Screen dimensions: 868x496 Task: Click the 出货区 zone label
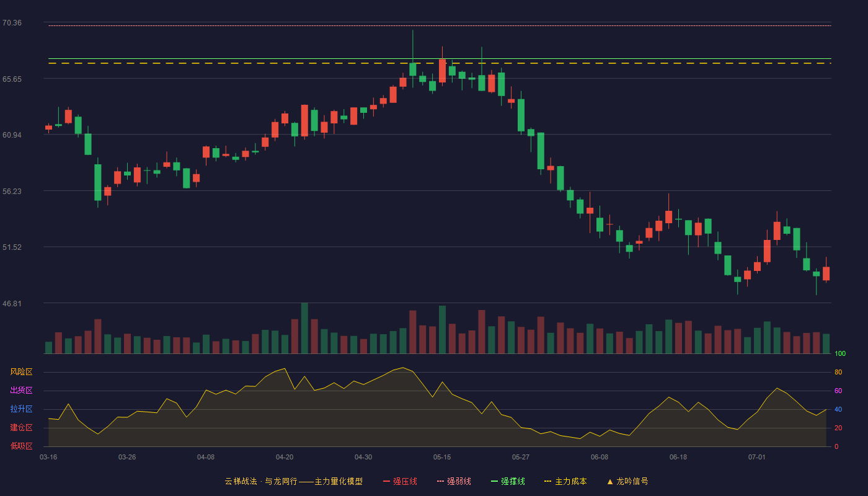[x=21, y=391]
